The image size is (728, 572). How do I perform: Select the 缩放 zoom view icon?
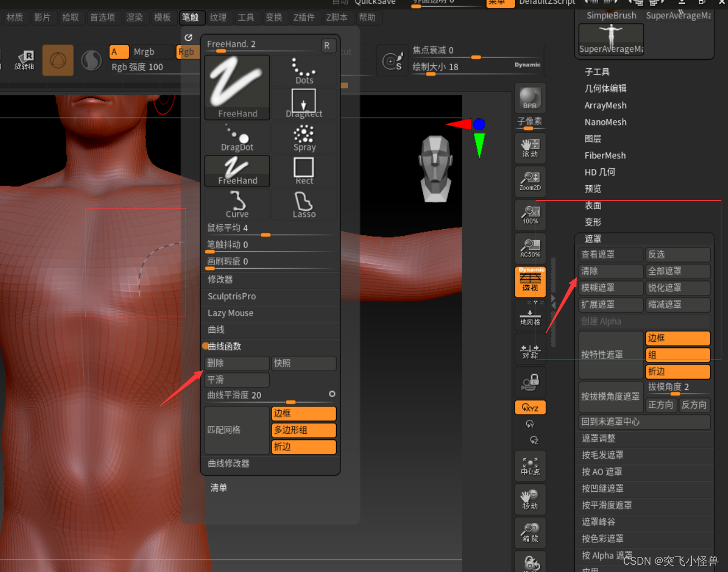[x=530, y=532]
